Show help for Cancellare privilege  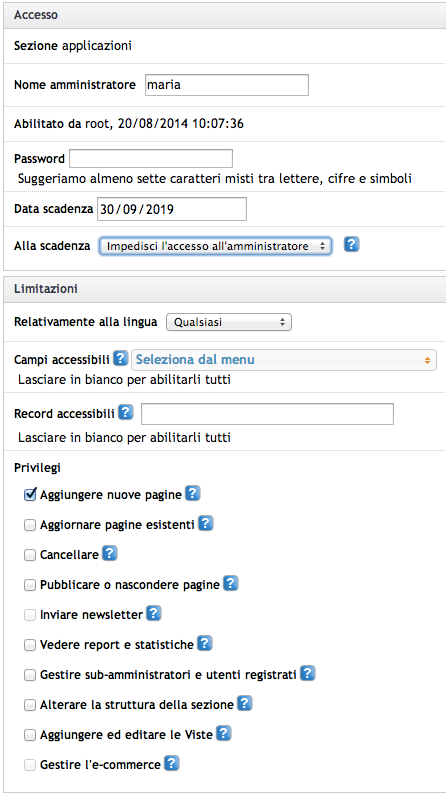click(109, 553)
